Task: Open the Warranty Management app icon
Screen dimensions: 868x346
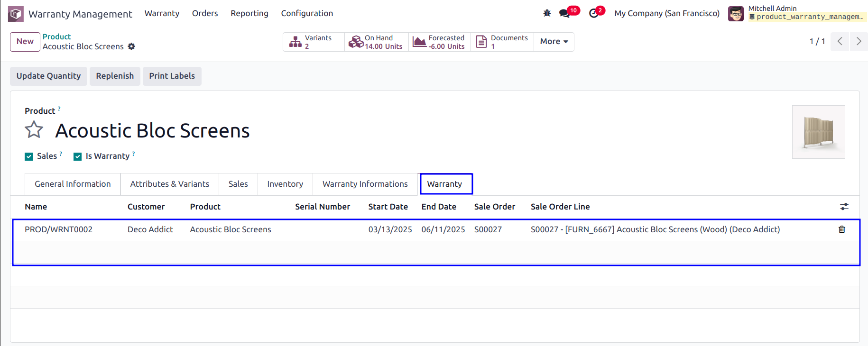Action: click(16, 14)
